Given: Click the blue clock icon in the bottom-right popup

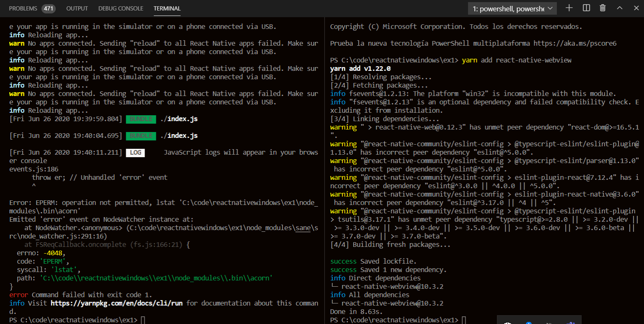Looking at the screenshot, I should [528, 323].
